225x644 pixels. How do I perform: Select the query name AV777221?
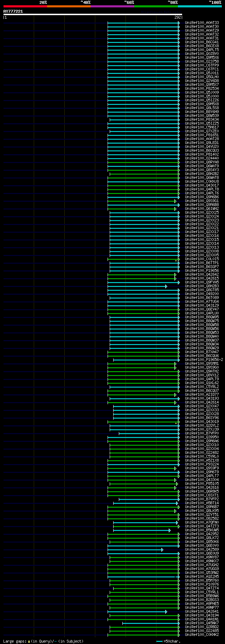13,11
